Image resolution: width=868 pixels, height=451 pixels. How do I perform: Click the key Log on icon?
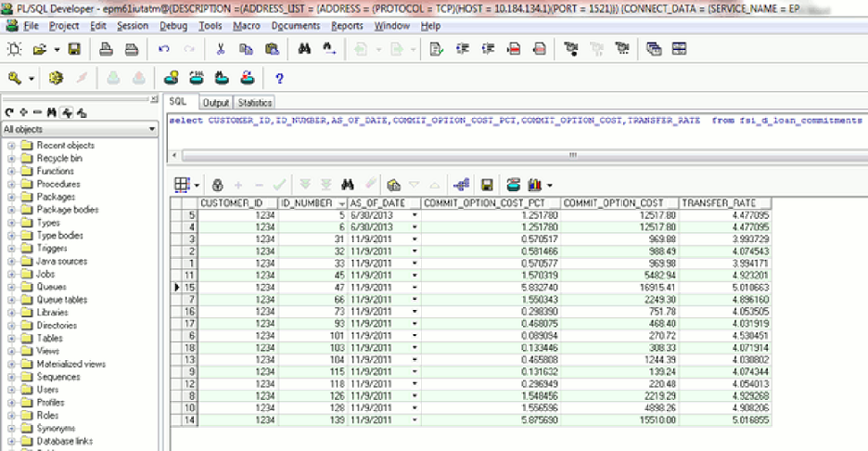[x=15, y=78]
